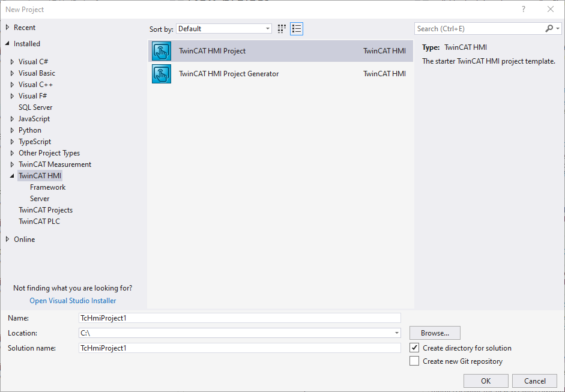The height and width of the screenshot is (392, 565).
Task: Open the dialog Help question mark
Action: tap(524, 10)
